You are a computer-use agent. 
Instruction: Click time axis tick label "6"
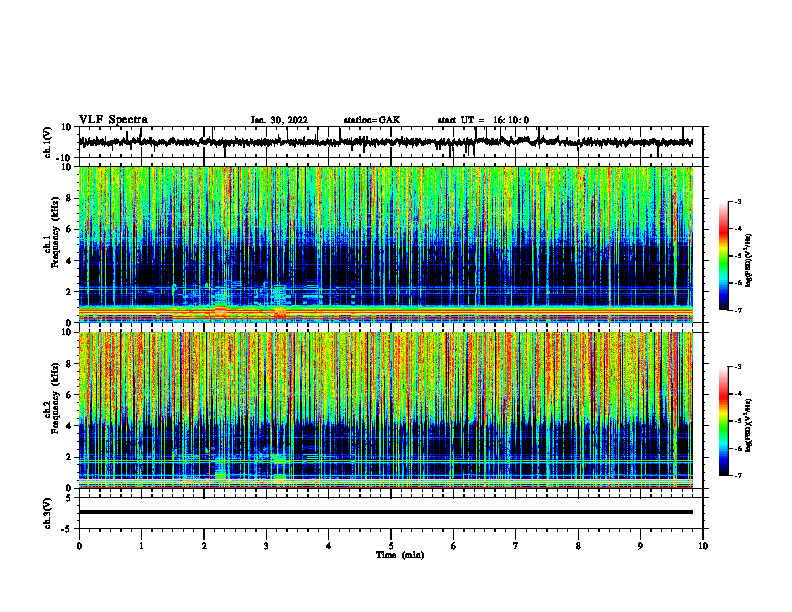point(453,546)
